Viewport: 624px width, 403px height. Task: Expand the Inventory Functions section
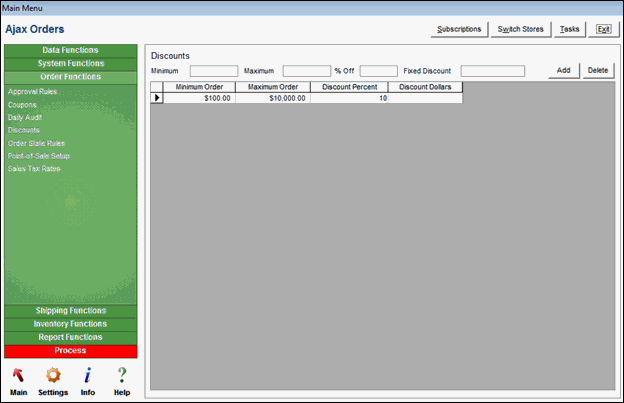coord(70,324)
